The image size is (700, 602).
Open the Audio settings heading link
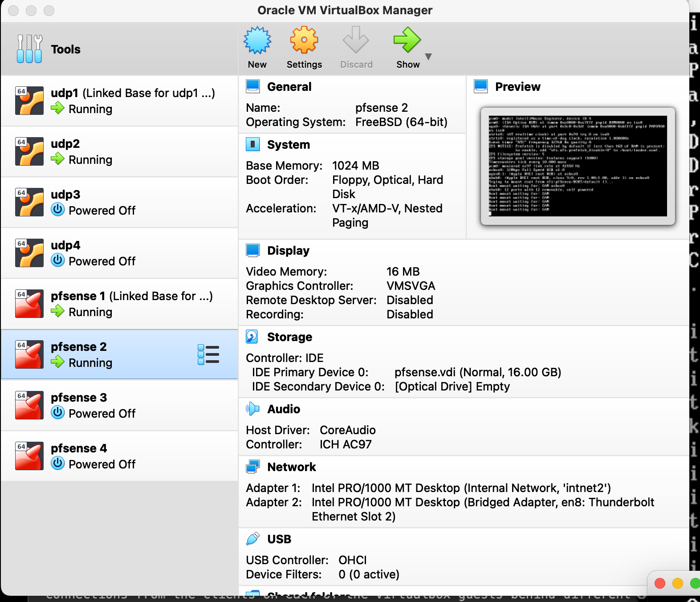click(x=284, y=409)
